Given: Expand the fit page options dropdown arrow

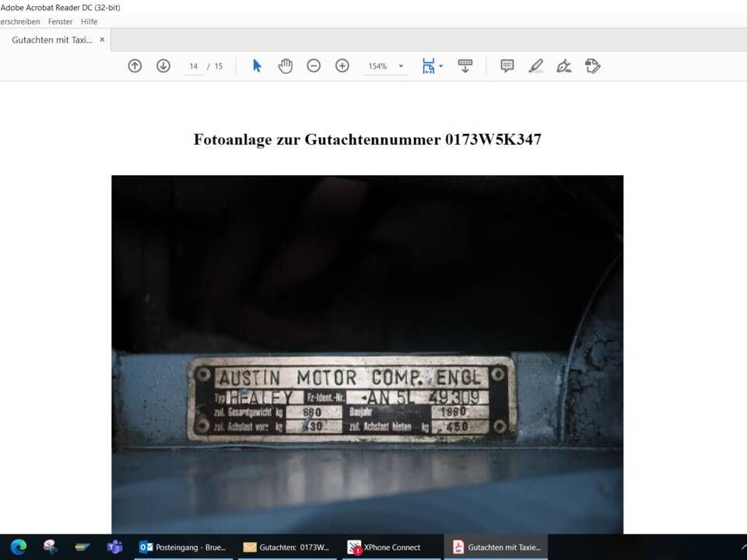Looking at the screenshot, I should [x=441, y=66].
